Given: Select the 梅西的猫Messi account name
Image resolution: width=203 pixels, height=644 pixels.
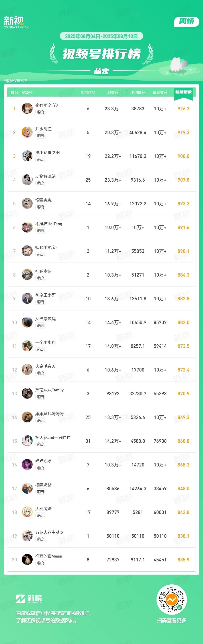Looking at the screenshot, I should (49, 556).
